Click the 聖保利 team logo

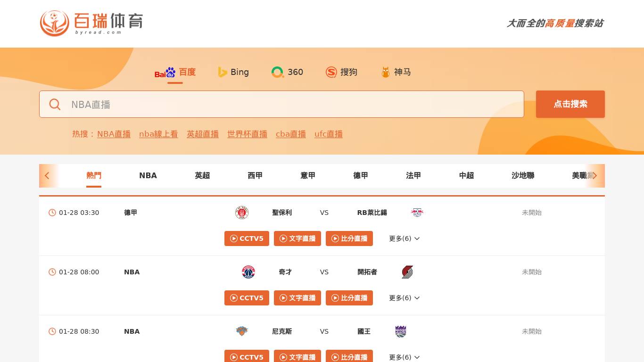242,213
